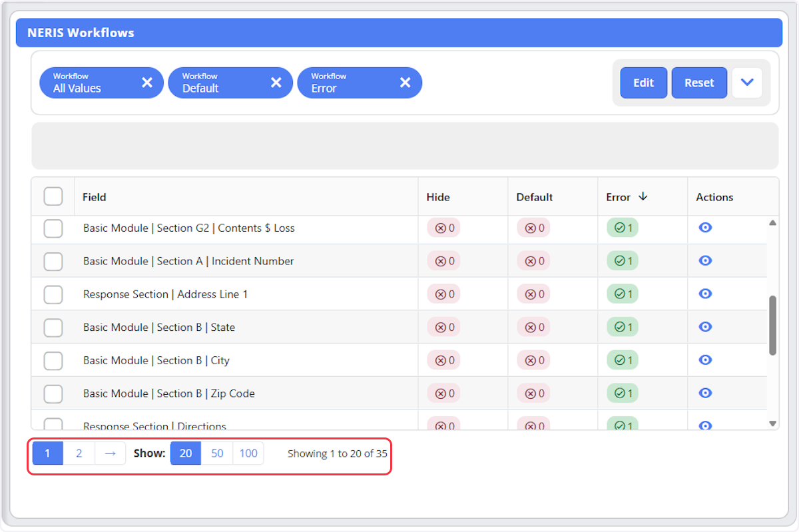View the Zip Code row eye icon
The width and height of the screenshot is (799, 532).
tap(706, 393)
